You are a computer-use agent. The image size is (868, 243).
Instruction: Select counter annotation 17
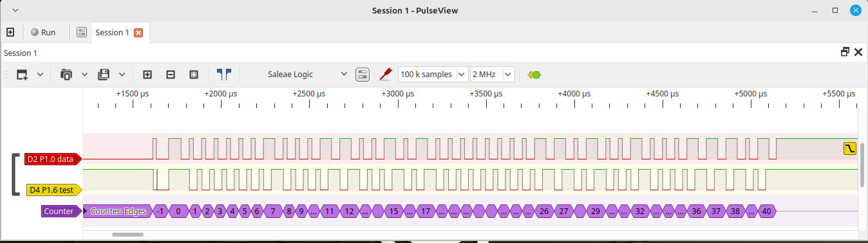tap(425, 211)
